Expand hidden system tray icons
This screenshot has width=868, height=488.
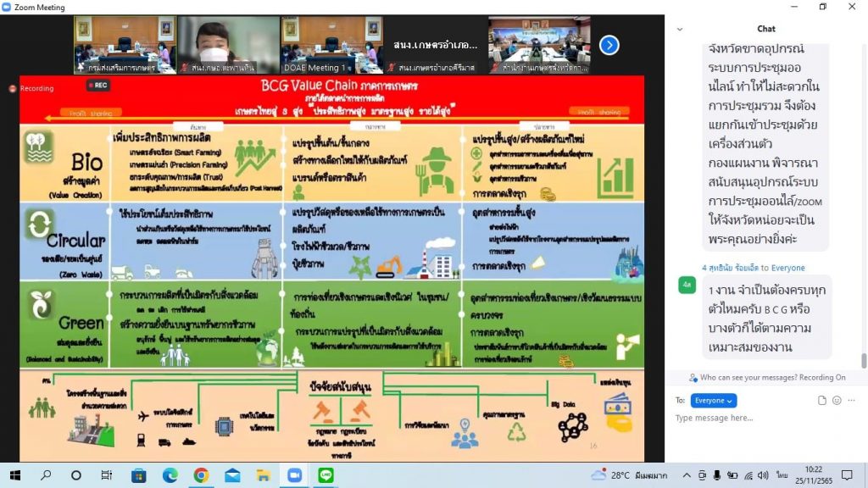click(687, 475)
